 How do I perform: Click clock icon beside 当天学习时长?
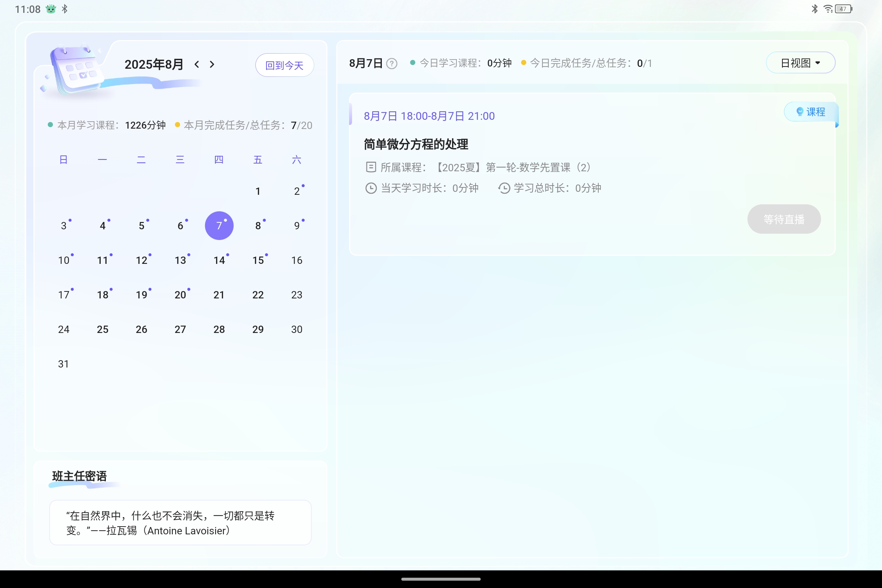point(371,188)
